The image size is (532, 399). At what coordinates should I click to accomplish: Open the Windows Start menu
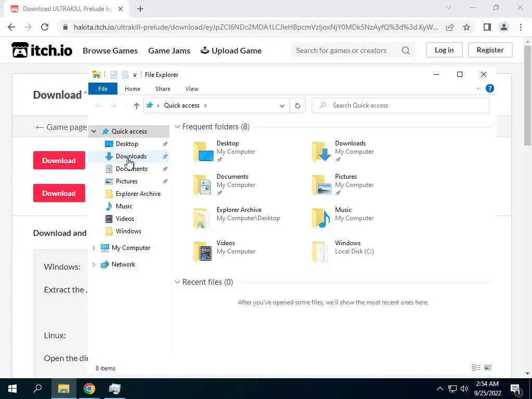pos(12,389)
